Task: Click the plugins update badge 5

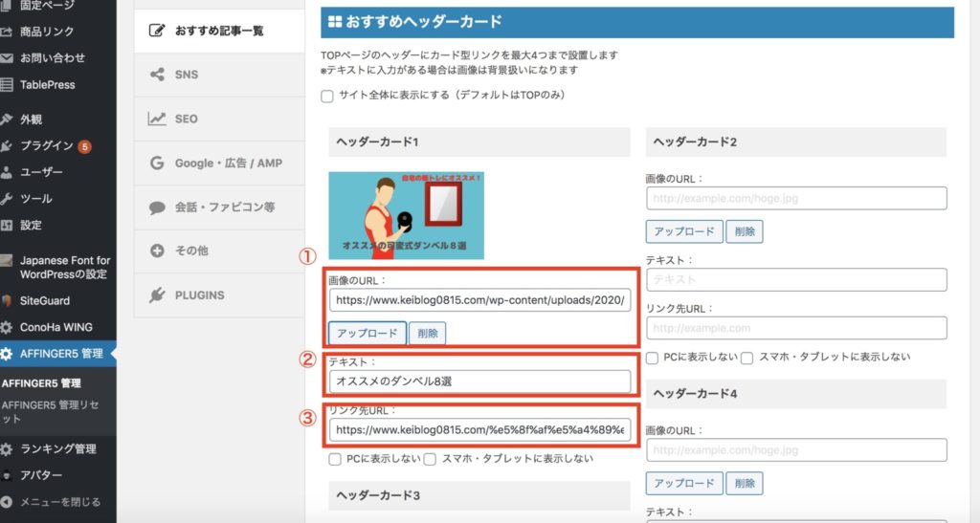Action: (x=84, y=146)
